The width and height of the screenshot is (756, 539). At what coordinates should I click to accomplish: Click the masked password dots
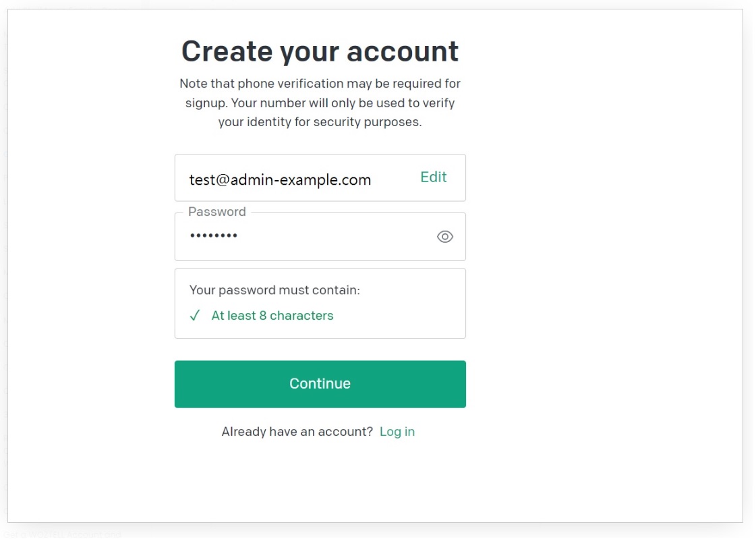click(x=213, y=236)
